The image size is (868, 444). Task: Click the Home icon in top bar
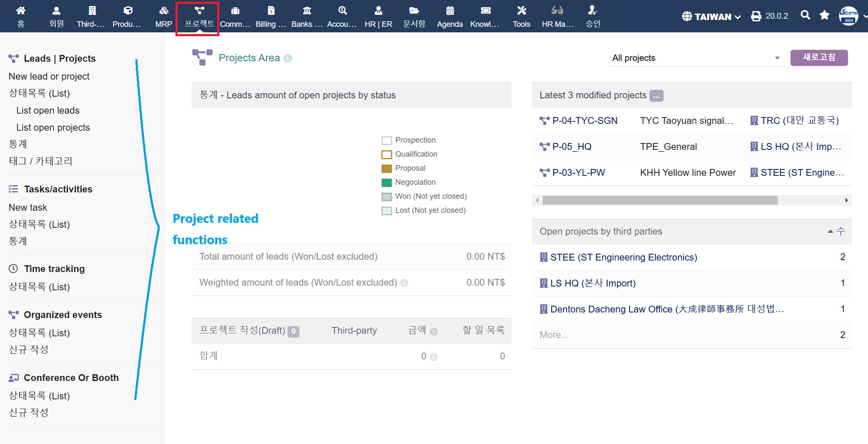[20, 11]
